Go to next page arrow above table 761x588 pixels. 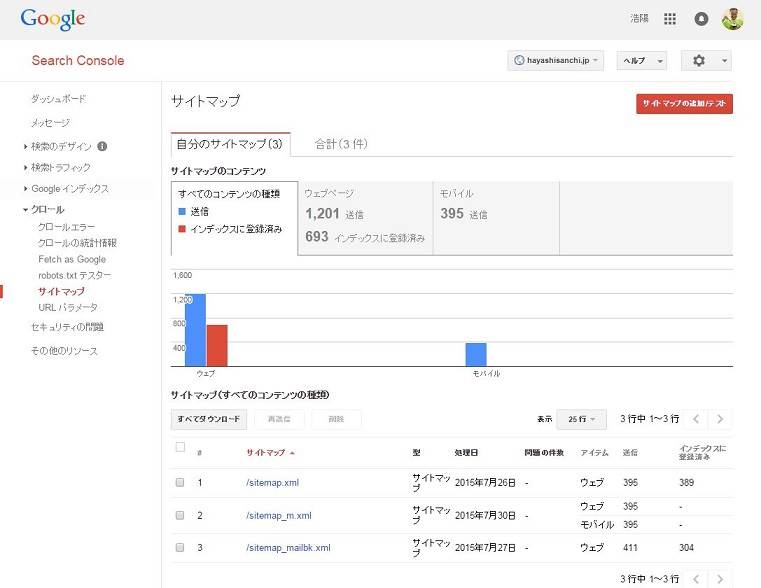[720, 419]
